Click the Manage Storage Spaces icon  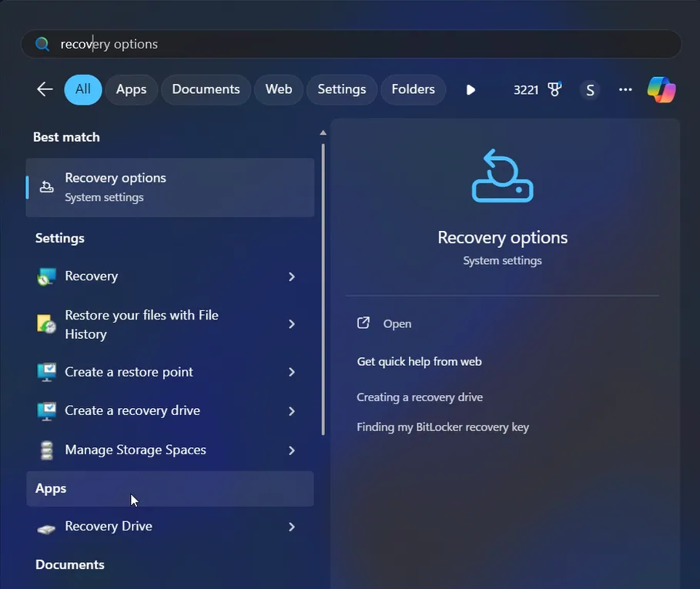47,450
